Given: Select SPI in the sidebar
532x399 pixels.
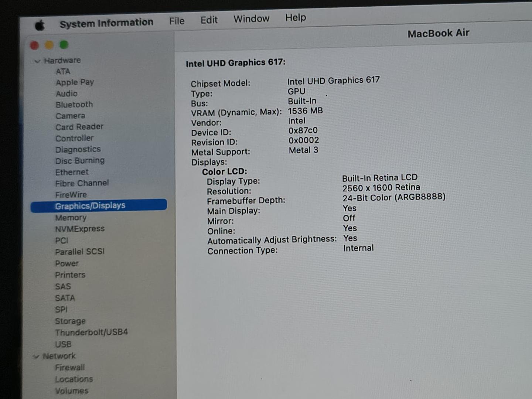Looking at the screenshot, I should (61, 310).
